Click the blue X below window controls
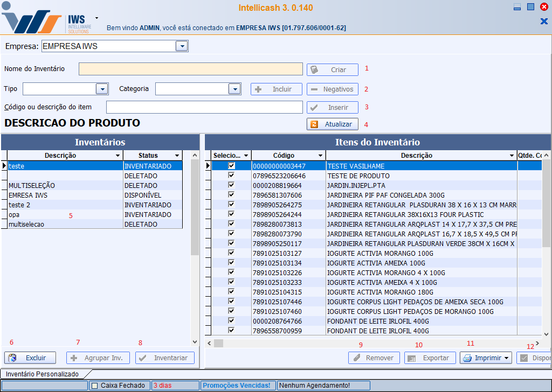 543,21
